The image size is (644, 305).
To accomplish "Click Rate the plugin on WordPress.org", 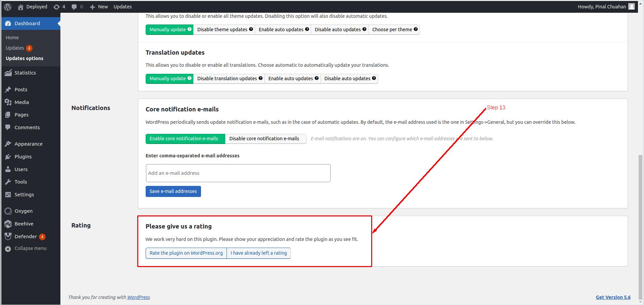I will (186, 253).
